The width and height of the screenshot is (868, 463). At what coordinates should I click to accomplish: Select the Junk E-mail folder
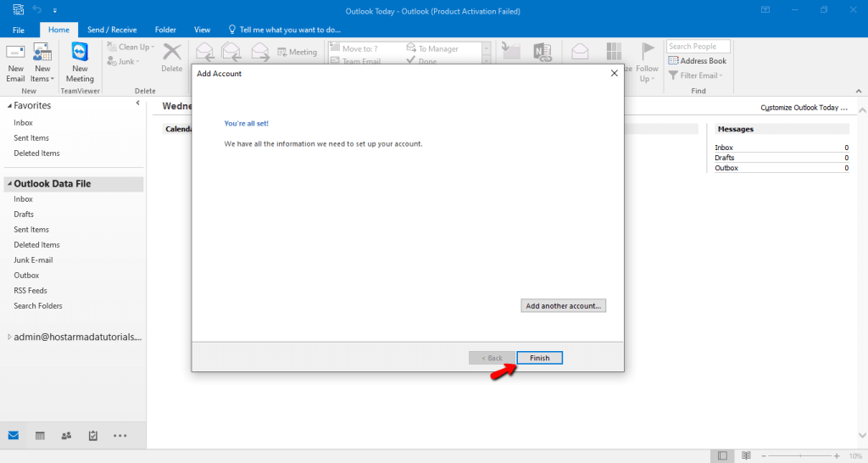tap(33, 259)
